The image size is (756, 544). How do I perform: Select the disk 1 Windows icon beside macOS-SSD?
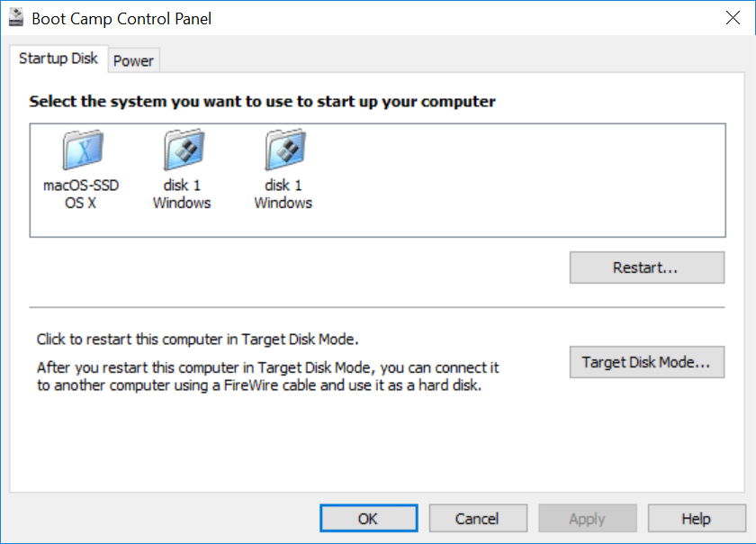pos(183,150)
